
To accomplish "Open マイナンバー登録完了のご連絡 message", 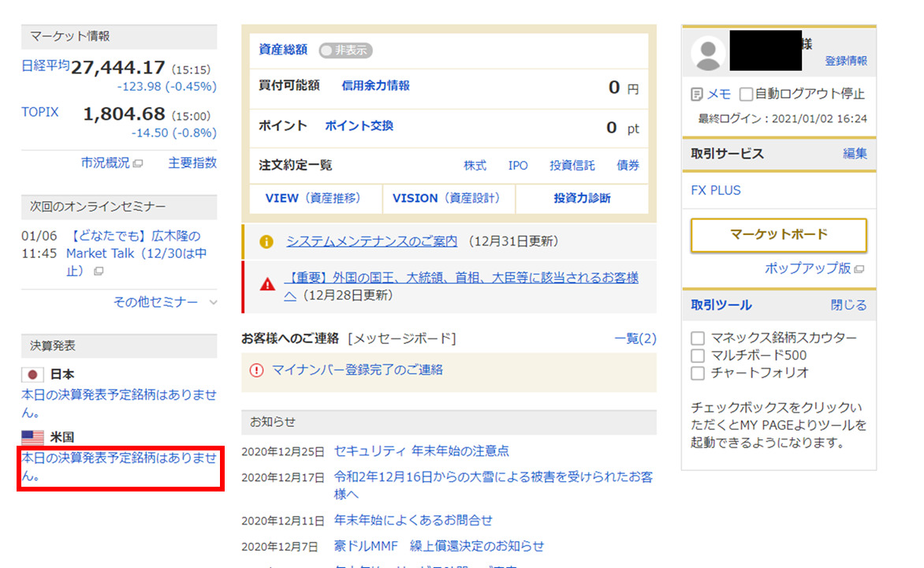I will [x=357, y=370].
